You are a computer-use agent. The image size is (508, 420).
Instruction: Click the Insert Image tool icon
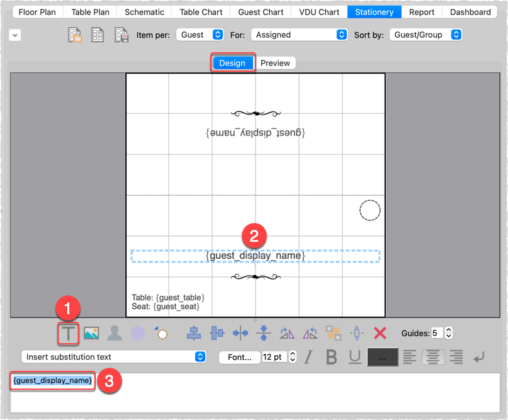(91, 334)
